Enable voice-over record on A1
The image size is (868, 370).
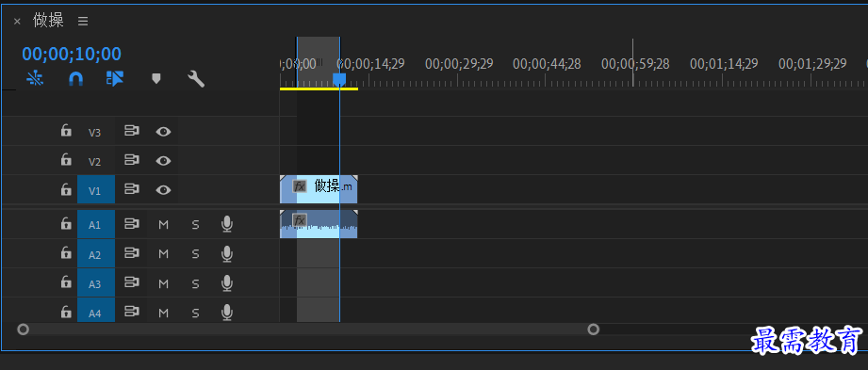[x=227, y=224]
